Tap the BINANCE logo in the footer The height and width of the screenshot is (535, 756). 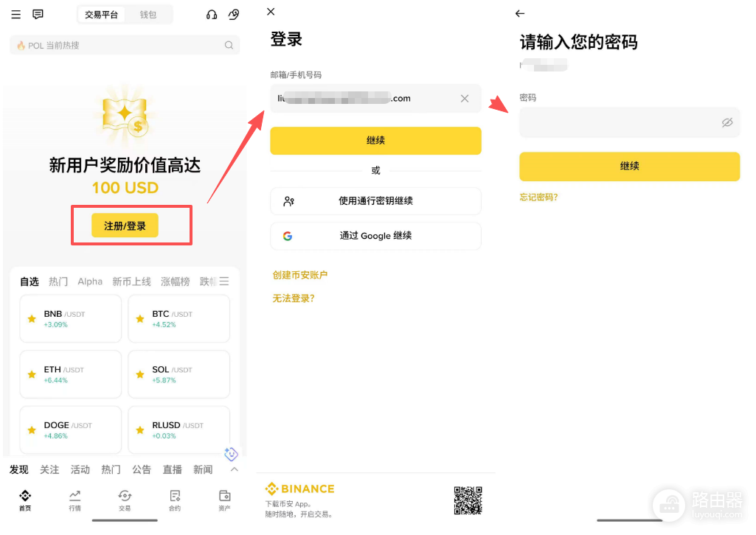pos(300,489)
